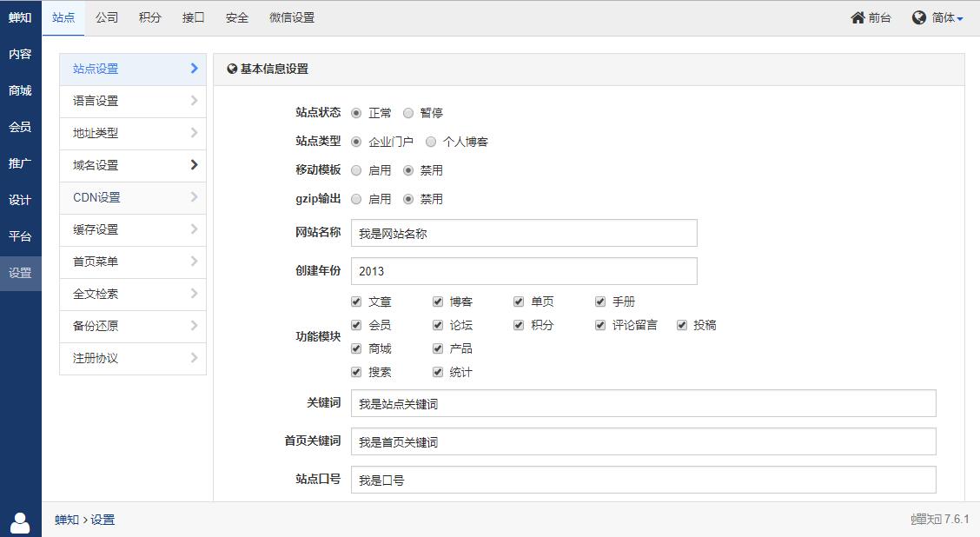Toggle the 评论留言 module checkbox
980x537 pixels.
click(600, 325)
